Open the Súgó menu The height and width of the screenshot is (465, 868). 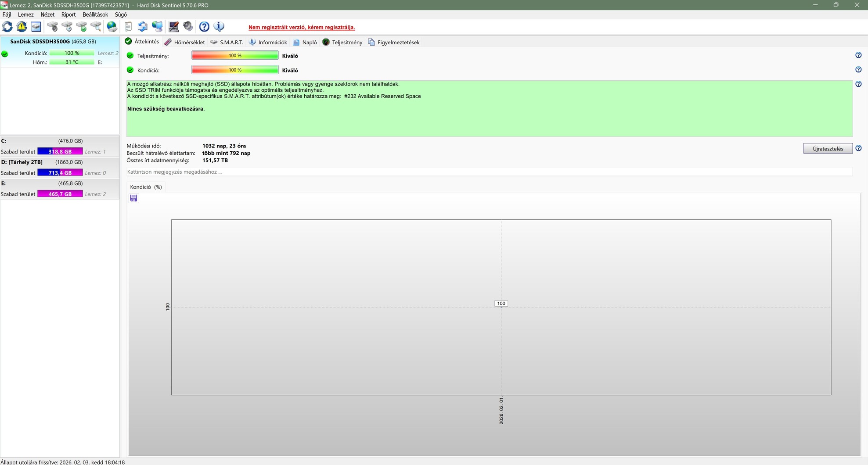(x=121, y=14)
